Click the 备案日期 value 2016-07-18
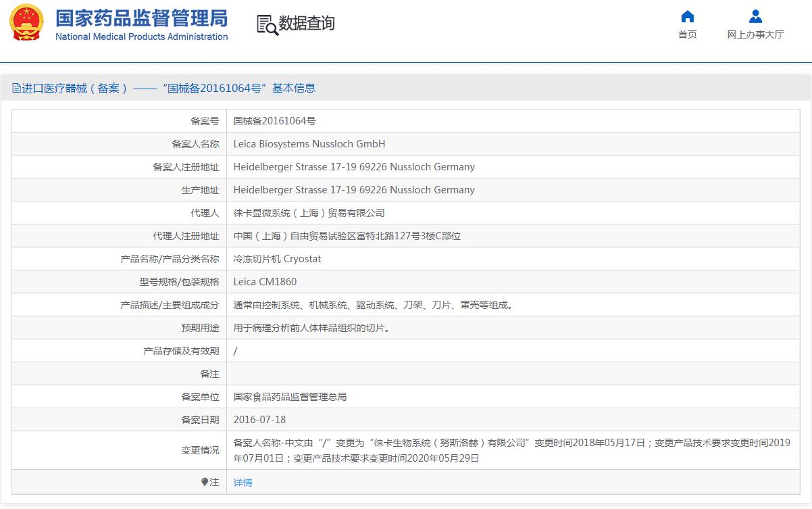The image size is (812, 509). click(x=259, y=420)
